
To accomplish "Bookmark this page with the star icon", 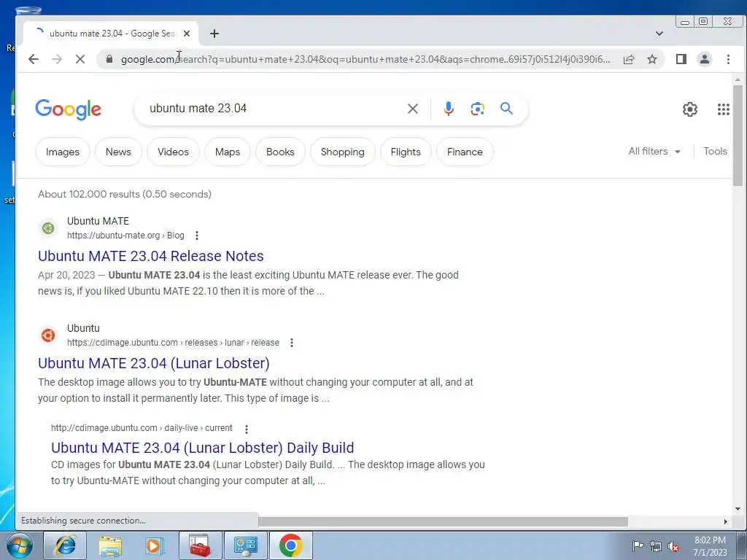I will tap(652, 59).
